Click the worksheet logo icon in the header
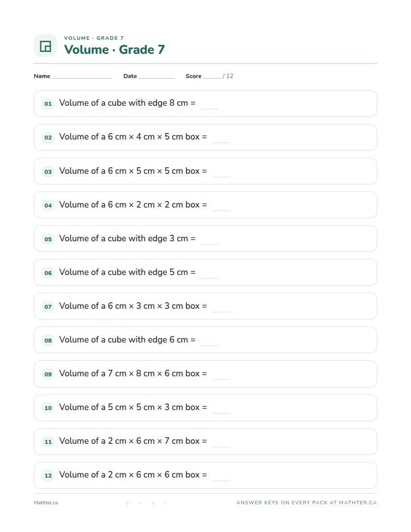This screenshot has width=411, height=532. click(x=45, y=45)
